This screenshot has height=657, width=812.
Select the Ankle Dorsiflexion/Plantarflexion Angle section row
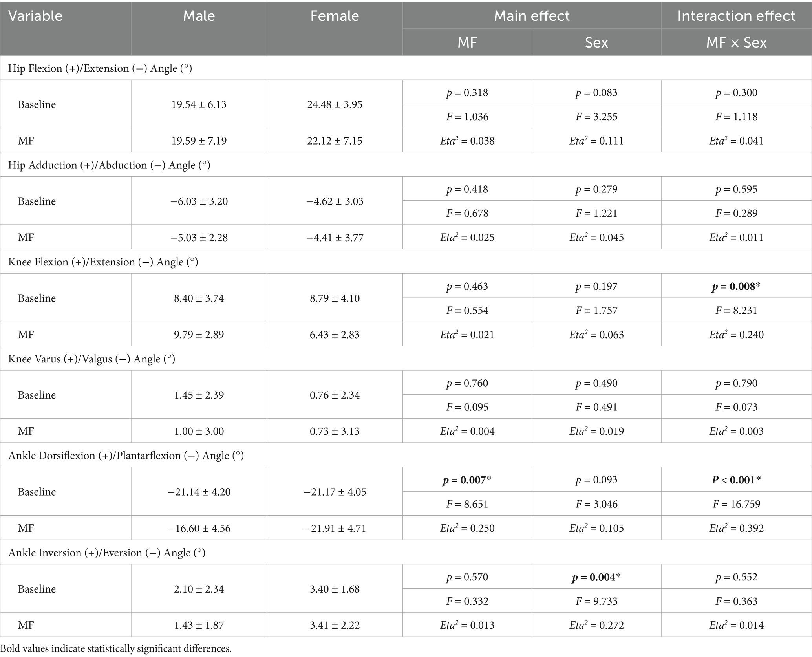pyautogui.click(x=126, y=456)
